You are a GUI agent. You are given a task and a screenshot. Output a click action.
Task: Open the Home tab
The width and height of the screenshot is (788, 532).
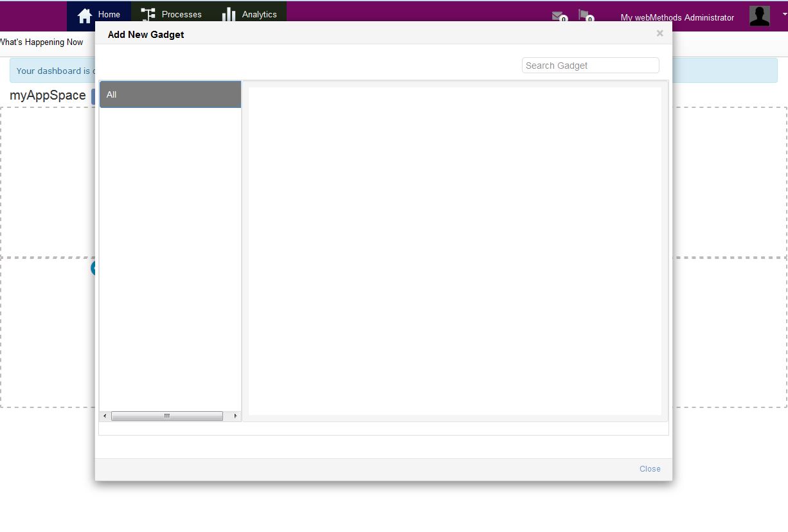[x=109, y=14]
